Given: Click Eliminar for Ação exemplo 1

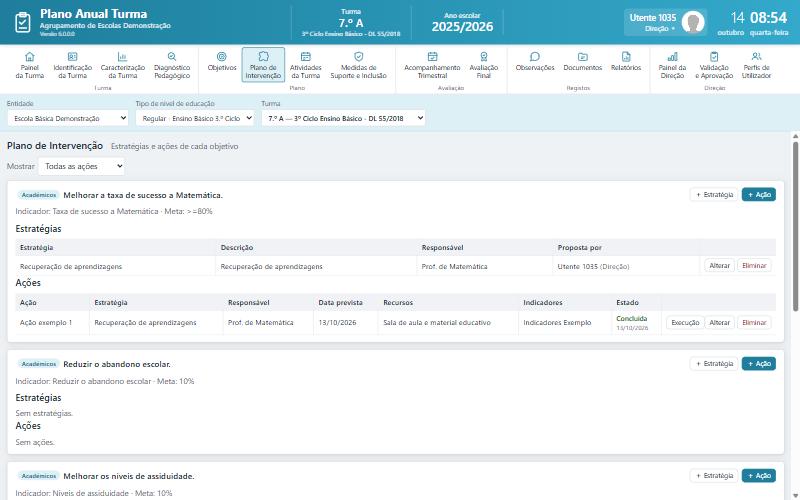Looking at the screenshot, I should (x=754, y=323).
